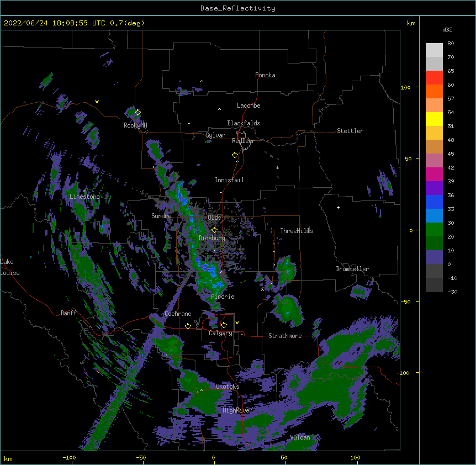Pick the Stettler label

click(x=350, y=131)
